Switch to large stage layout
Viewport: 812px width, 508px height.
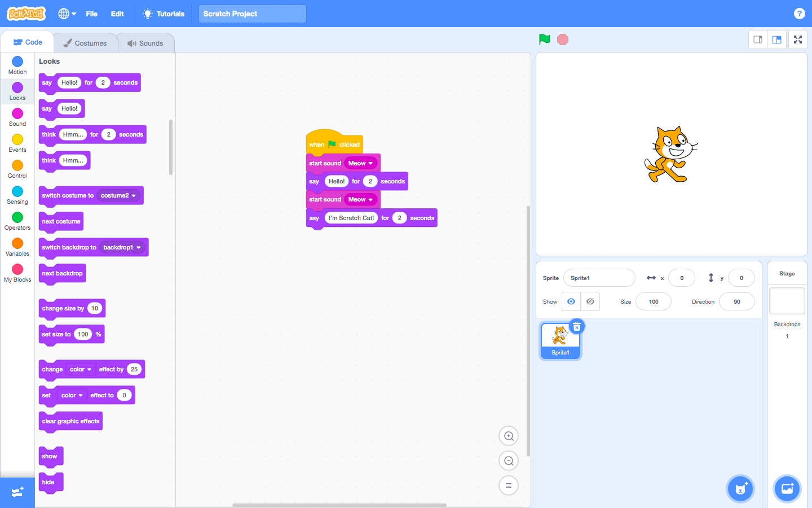coord(777,40)
